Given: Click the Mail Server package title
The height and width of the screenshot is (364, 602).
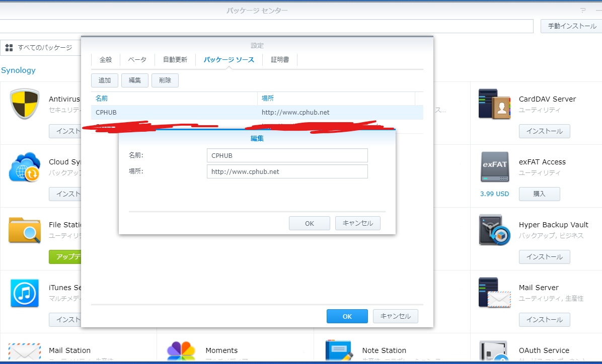Looking at the screenshot, I should click(539, 288).
